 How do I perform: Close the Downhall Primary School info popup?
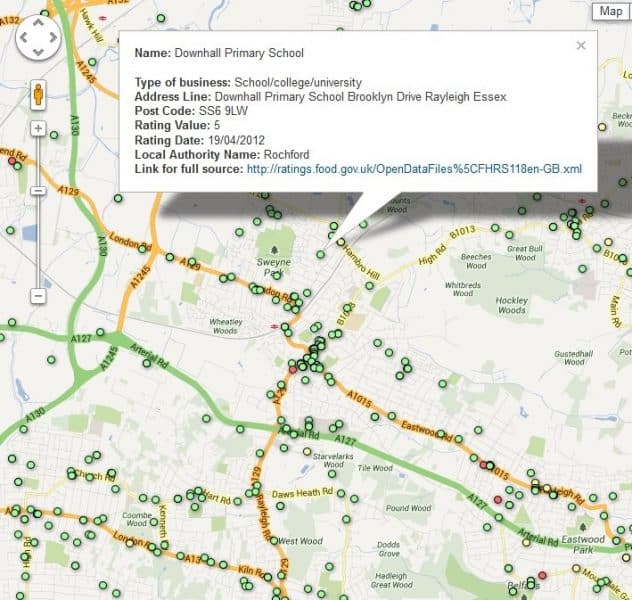[x=581, y=45]
